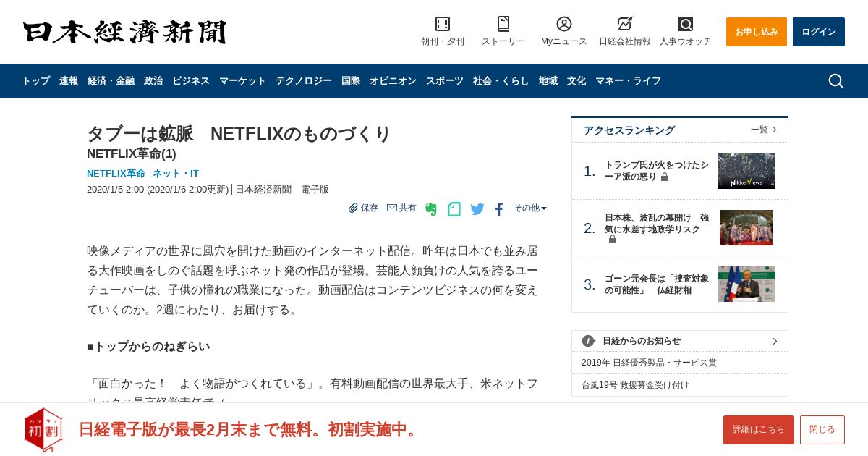Open ranking article トランプ氏が火をつけたシーア派の怒り
The image size is (868, 456).
coord(657,171)
